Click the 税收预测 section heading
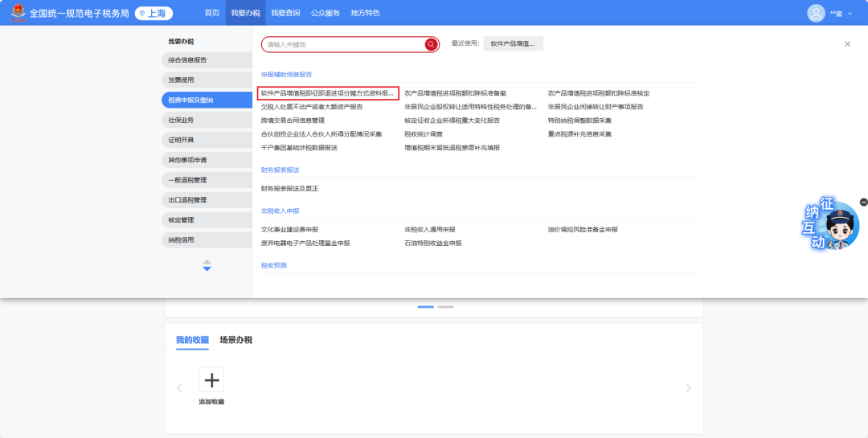The width and height of the screenshot is (868, 438). coord(274,265)
